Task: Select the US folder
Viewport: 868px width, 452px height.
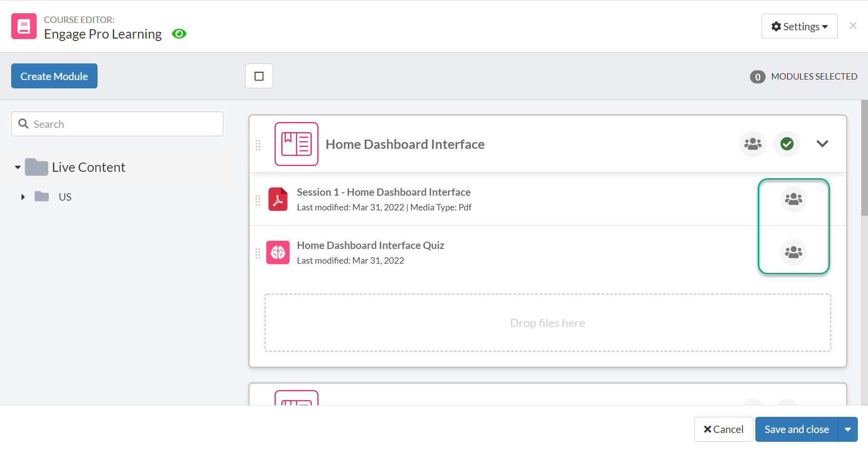Action: tap(53, 197)
